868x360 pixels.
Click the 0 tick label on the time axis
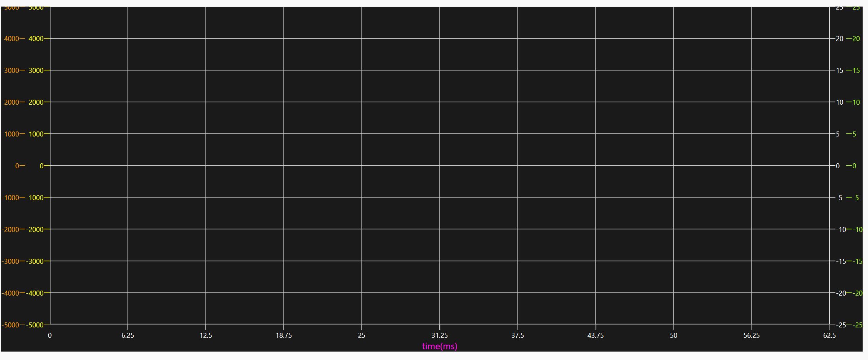[x=50, y=335]
